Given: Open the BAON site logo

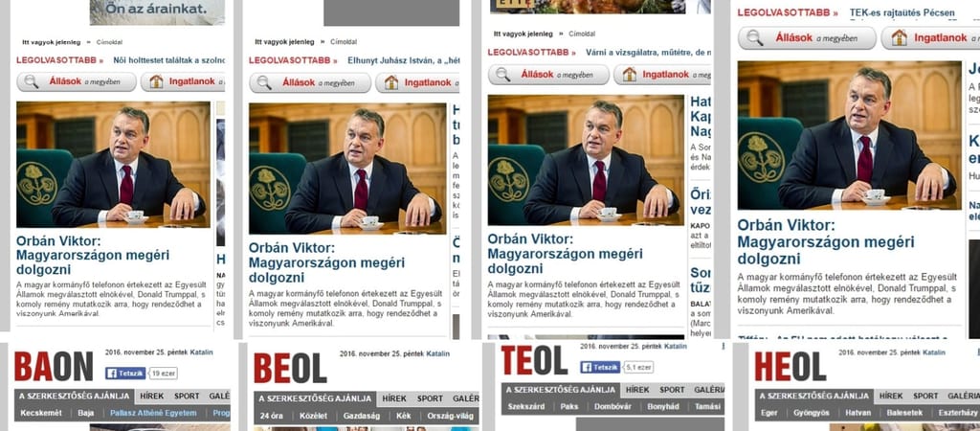Looking at the screenshot, I should (54, 367).
